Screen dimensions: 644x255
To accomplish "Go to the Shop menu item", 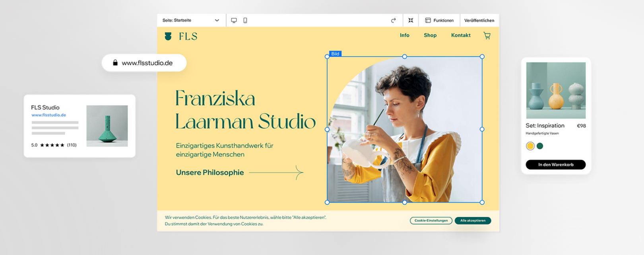I will click(x=430, y=35).
